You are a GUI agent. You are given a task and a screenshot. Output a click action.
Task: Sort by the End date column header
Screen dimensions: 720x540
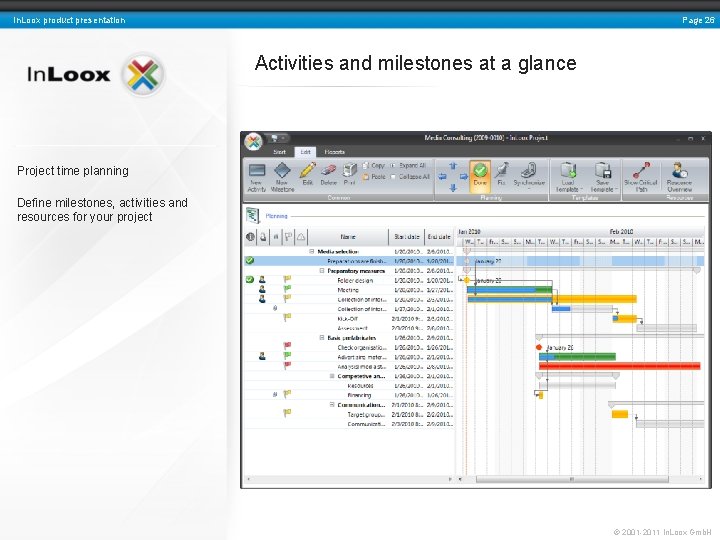(x=439, y=237)
